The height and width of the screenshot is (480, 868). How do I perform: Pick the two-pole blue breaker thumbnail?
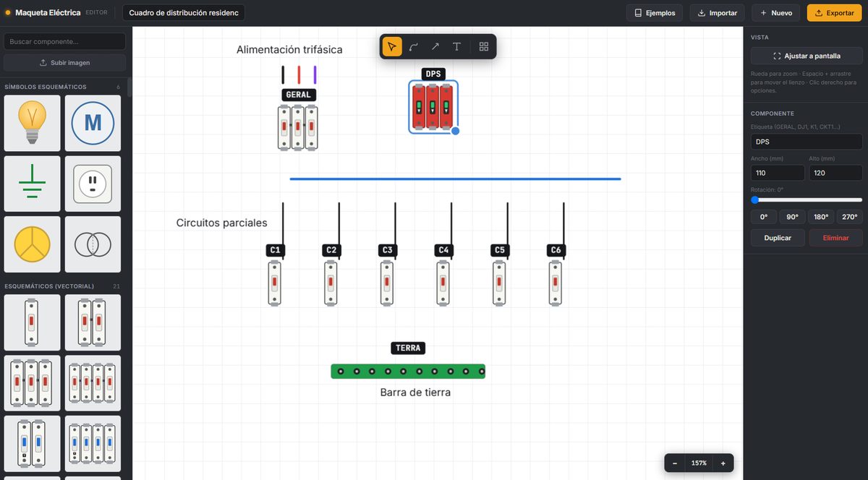tap(32, 443)
